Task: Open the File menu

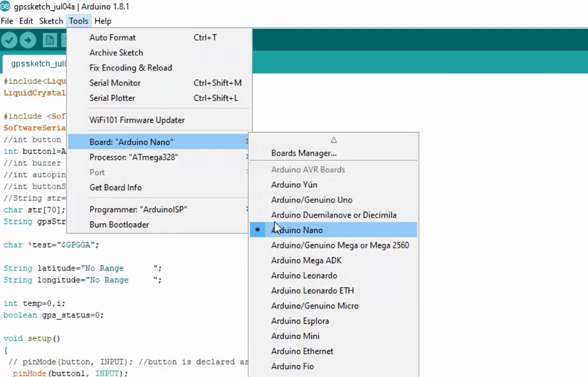Action: (7, 21)
